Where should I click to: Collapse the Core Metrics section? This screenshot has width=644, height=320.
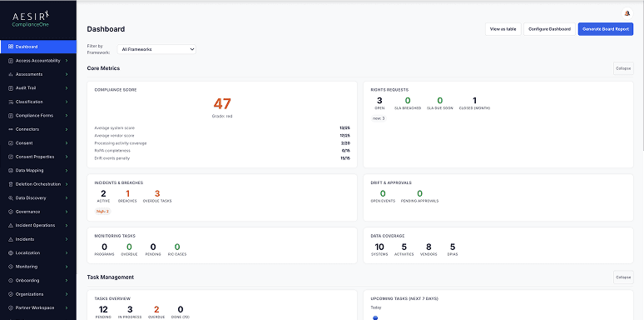tap(623, 68)
